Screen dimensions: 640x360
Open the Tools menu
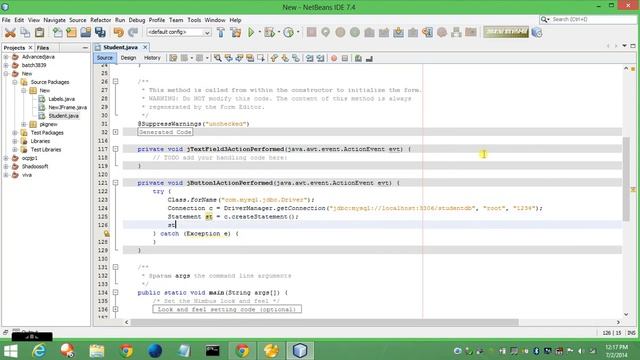click(194, 20)
